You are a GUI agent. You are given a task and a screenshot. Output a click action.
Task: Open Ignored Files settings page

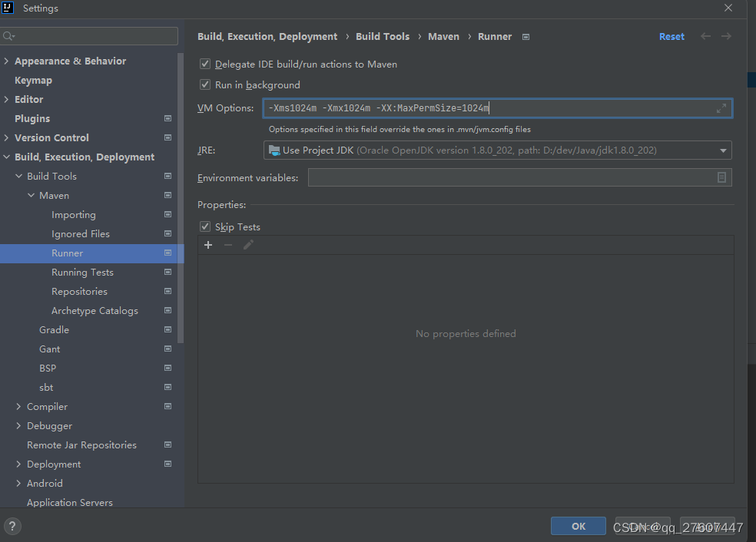[x=81, y=233]
